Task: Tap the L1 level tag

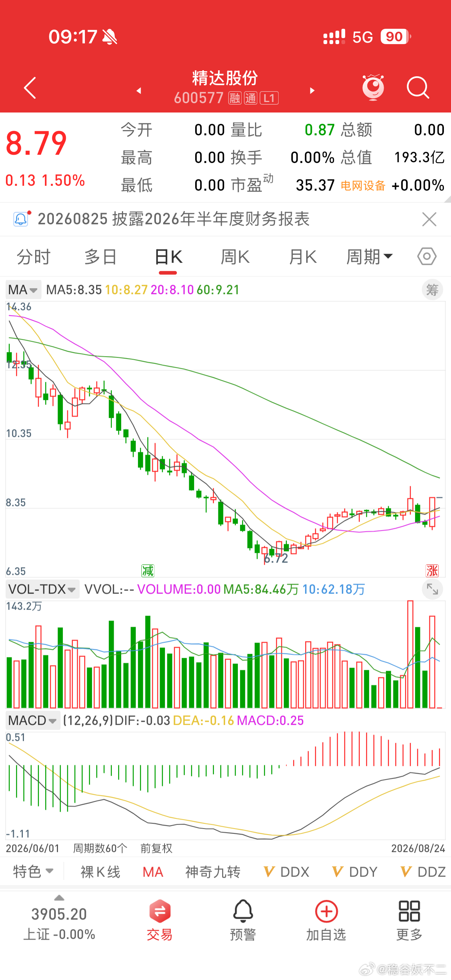Action: click(269, 98)
